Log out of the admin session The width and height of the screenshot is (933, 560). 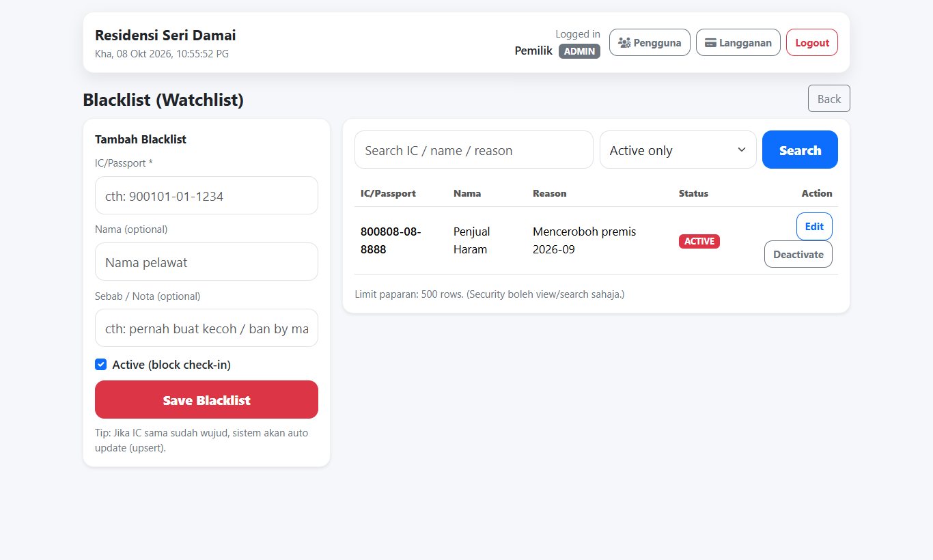(812, 42)
